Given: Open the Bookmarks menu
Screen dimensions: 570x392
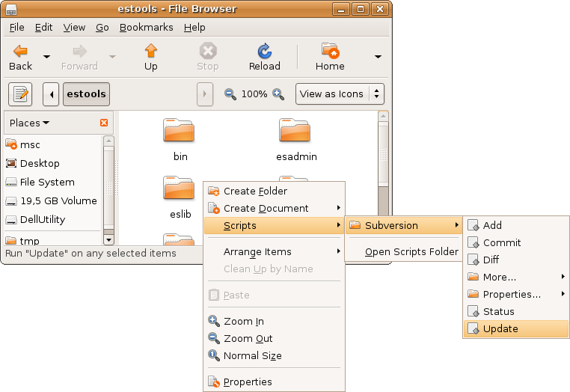Looking at the screenshot, I should 146,27.
